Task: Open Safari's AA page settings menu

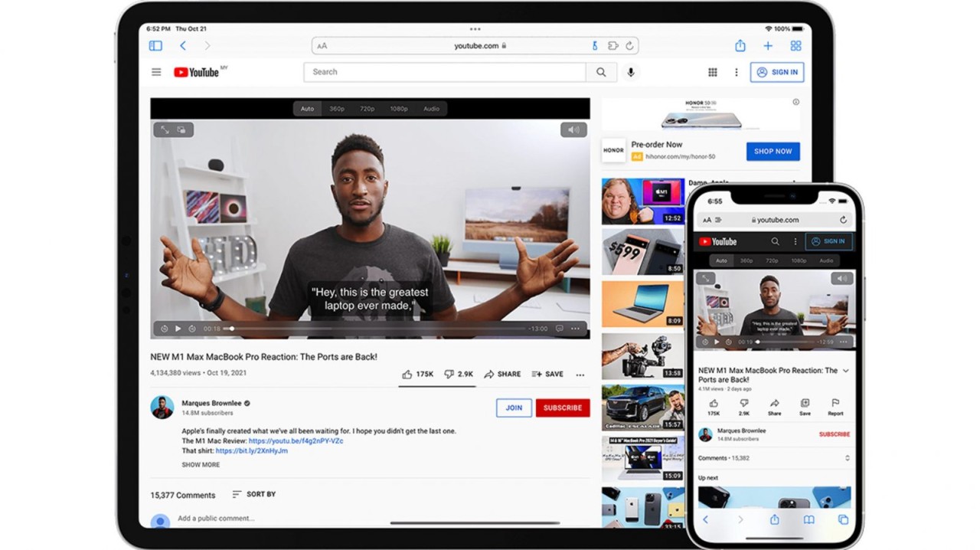Action: tap(322, 45)
